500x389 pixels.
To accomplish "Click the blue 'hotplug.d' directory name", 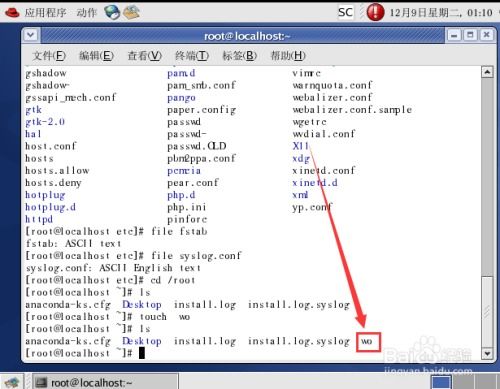I will [x=51, y=207].
